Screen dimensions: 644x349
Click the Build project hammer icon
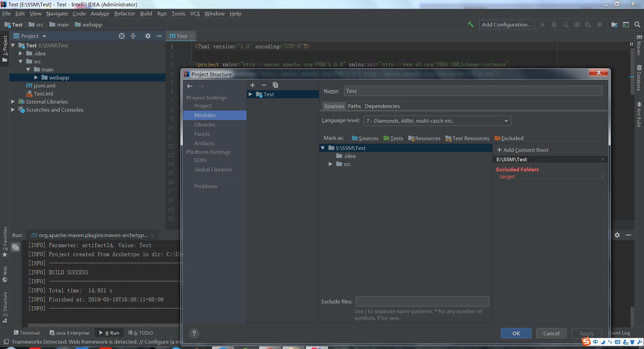[471, 24]
